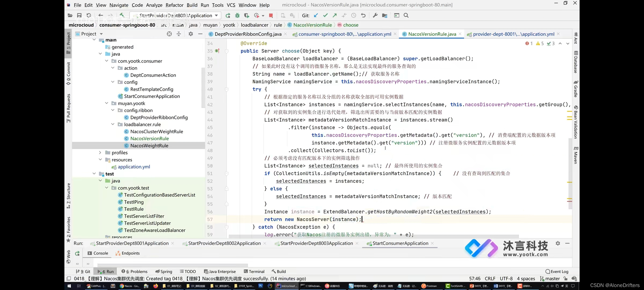Viewport: 644px width, 290px height.
Task: Select NacosClusterWeightRule in project tree
Action: tap(156, 132)
